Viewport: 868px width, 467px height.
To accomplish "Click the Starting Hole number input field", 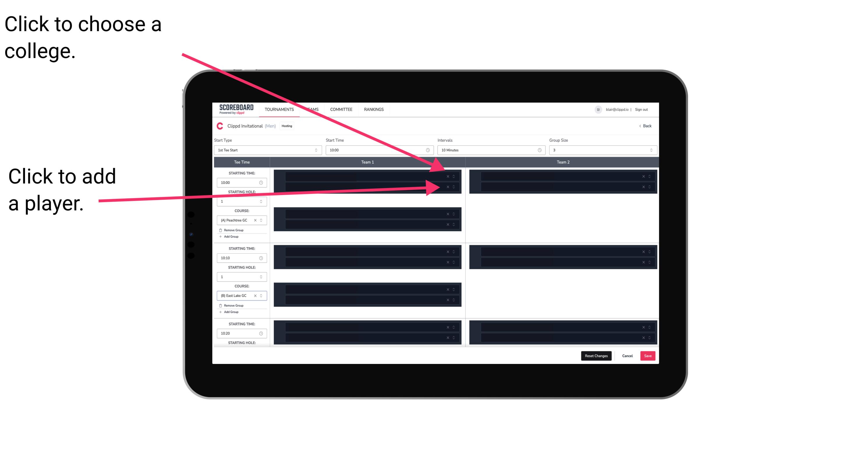I will point(239,201).
